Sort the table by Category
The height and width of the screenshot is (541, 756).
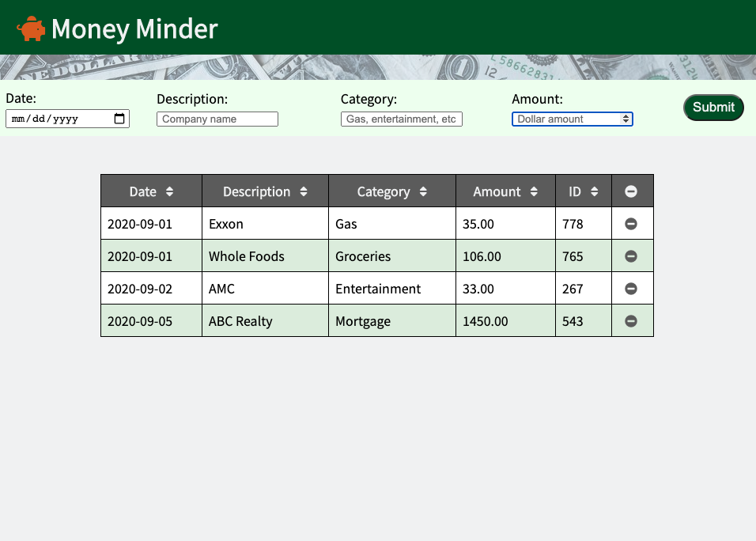[x=421, y=191]
